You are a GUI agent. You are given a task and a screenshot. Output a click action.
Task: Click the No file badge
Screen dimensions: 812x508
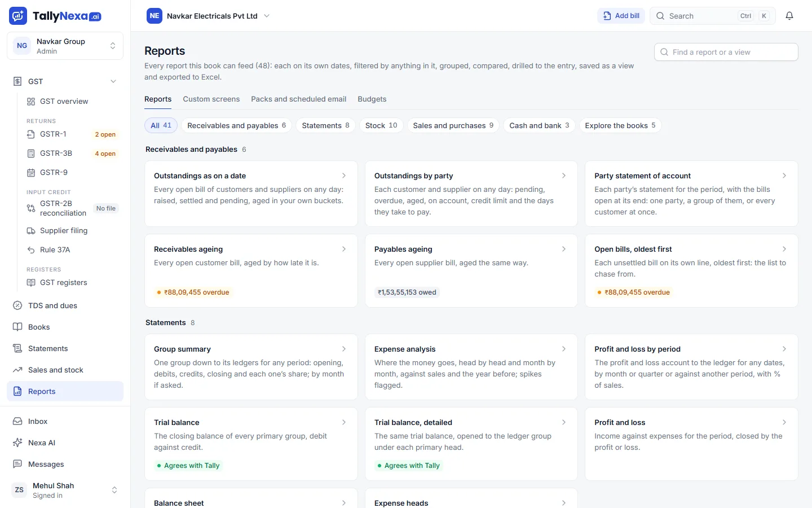pos(106,208)
